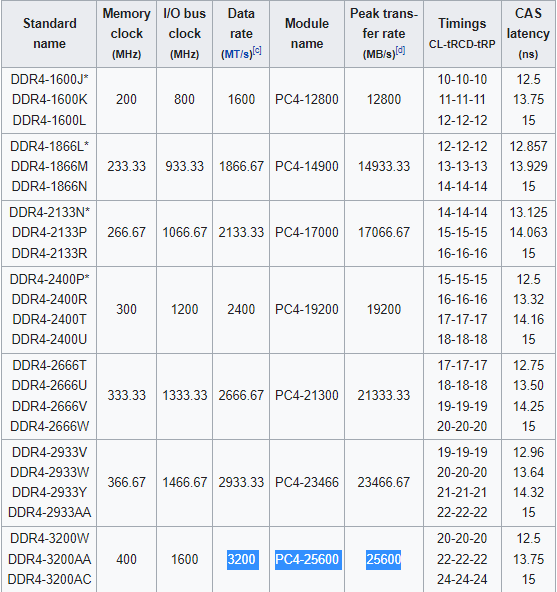Screen dimensions: 557x592
Task: Click the DDR4-2933Y standard name
Action: tap(49, 493)
